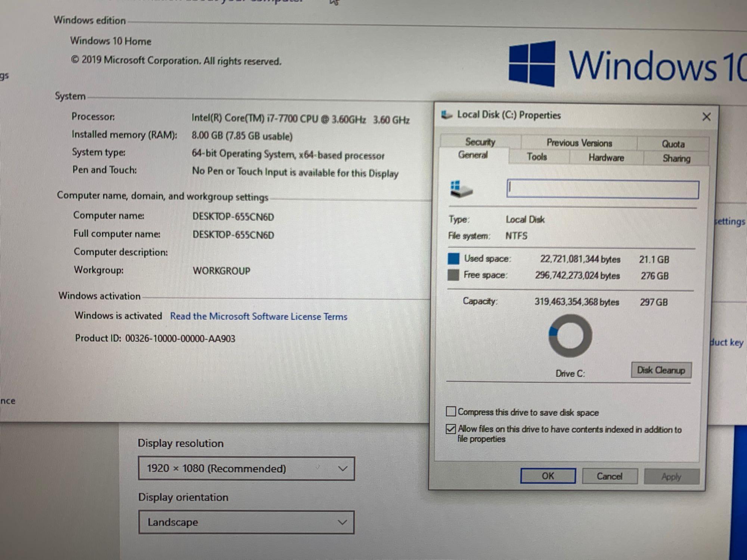747x560 pixels.
Task: Click the 297 GB capacity value
Action: coord(654,302)
